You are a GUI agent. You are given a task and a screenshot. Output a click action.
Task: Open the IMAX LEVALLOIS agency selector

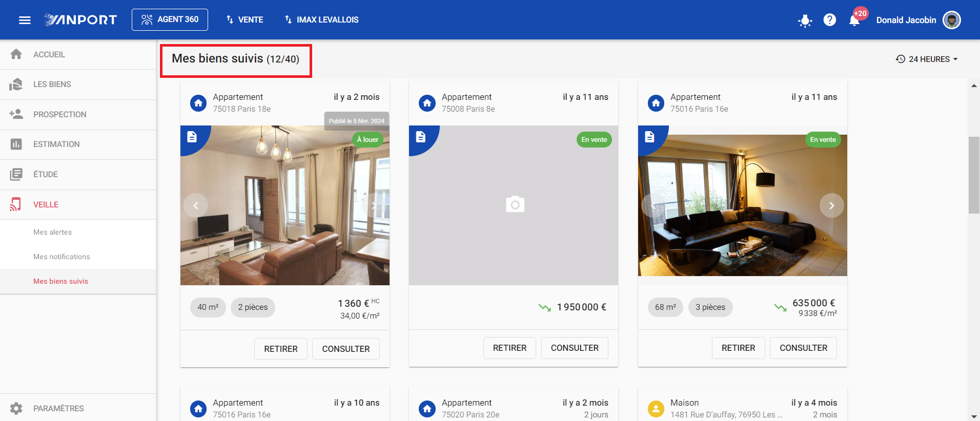point(321,19)
